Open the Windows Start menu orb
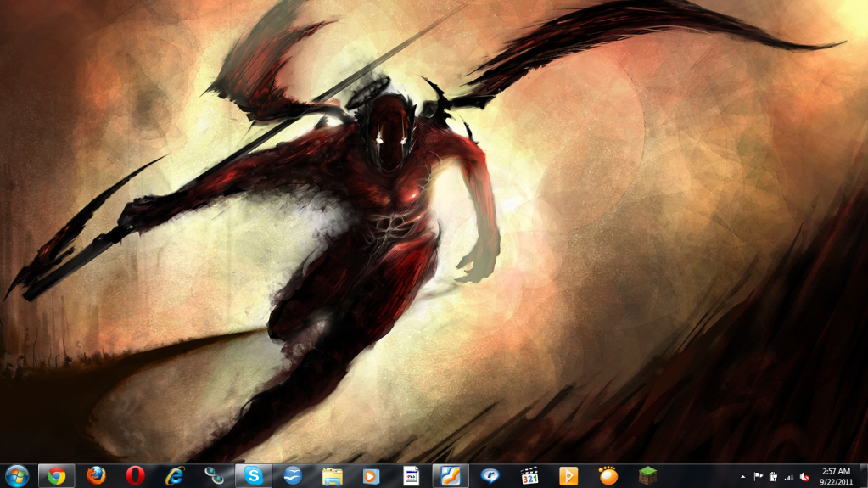Viewport: 868px width, 488px height. 17,476
